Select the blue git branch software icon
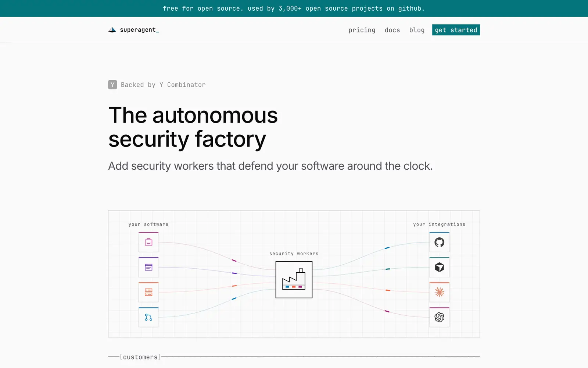The width and height of the screenshot is (588, 368). pos(148,317)
